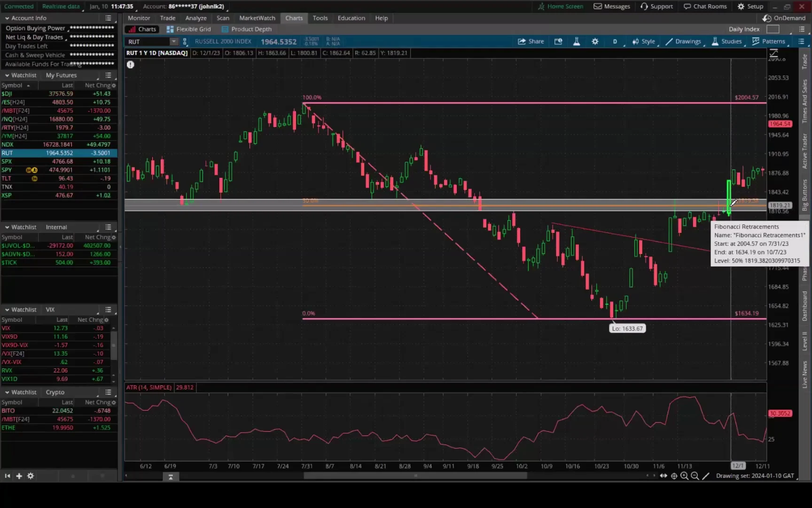The width and height of the screenshot is (812, 508).
Task: Click the ATR (14, SIMPLE) study label
Action: 149,388
